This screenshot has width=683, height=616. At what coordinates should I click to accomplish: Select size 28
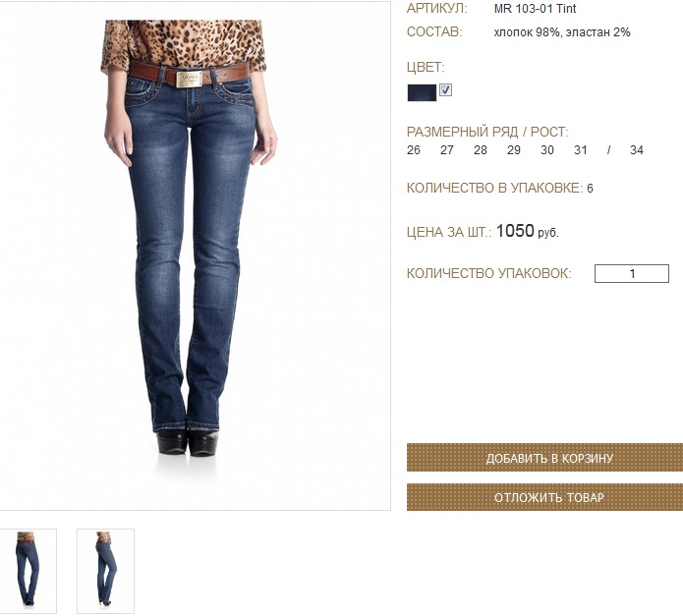click(480, 150)
